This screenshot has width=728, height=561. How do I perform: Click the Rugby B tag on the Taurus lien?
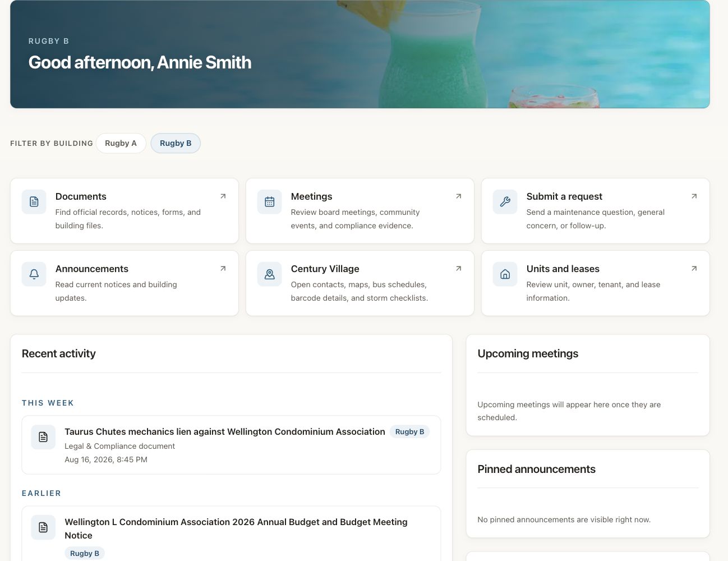[409, 431]
